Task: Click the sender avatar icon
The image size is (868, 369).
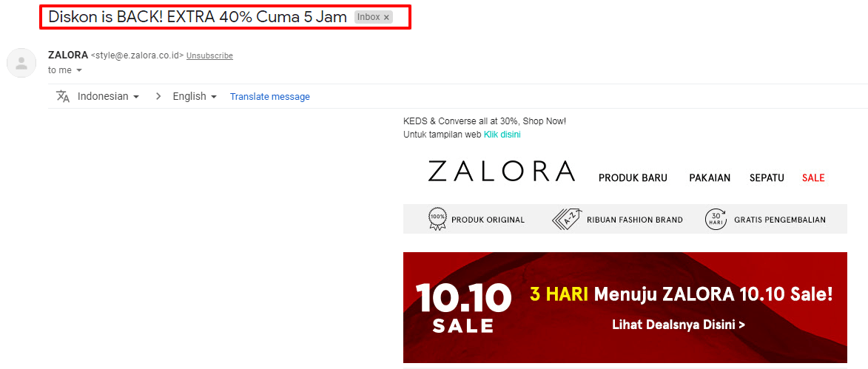Action: [x=21, y=63]
